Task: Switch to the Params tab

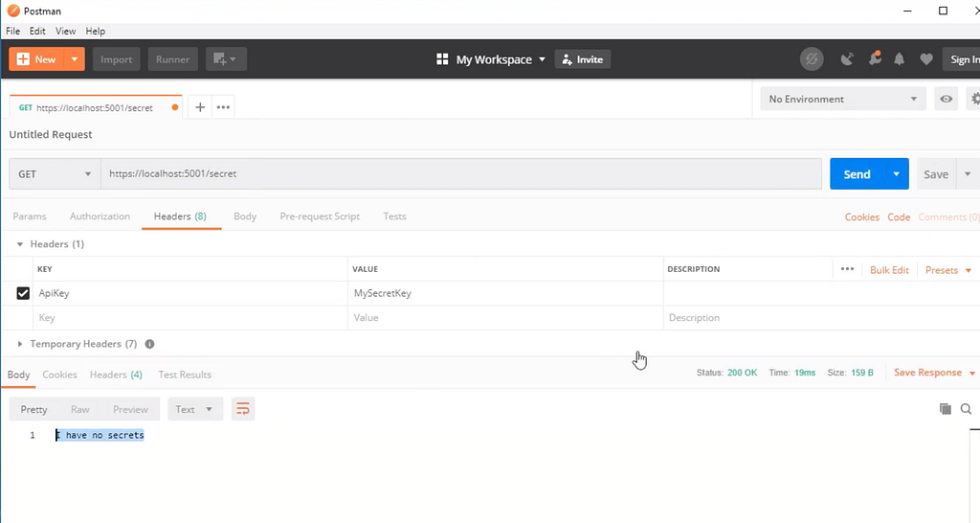Action: [x=30, y=216]
